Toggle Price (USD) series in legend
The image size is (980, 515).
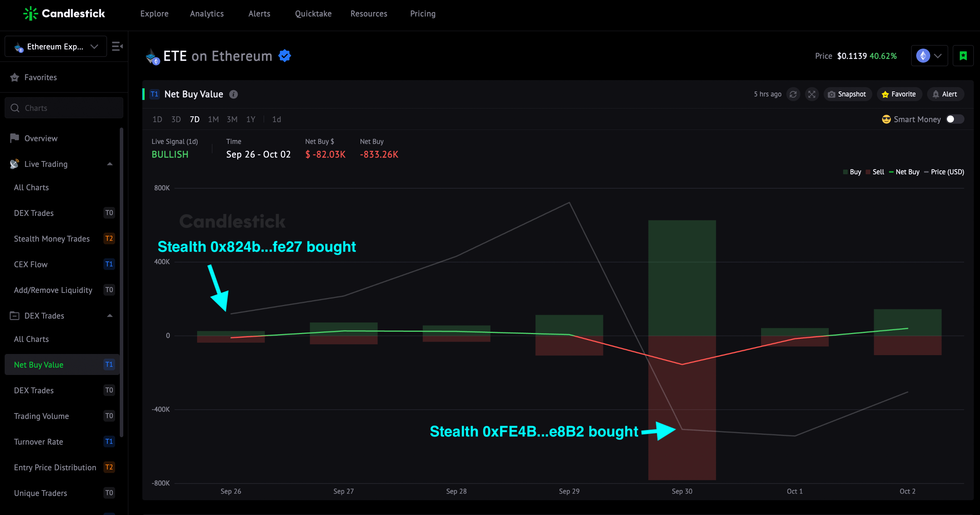point(944,172)
